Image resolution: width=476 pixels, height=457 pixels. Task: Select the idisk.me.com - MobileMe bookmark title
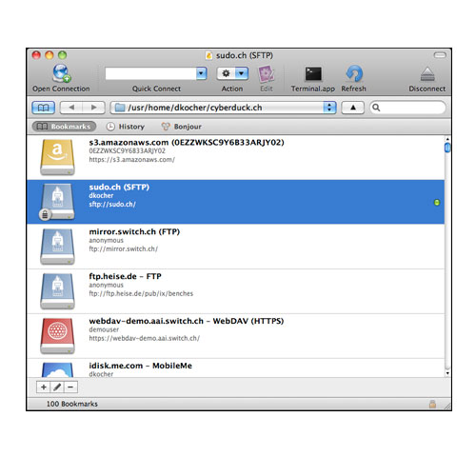[x=140, y=366]
